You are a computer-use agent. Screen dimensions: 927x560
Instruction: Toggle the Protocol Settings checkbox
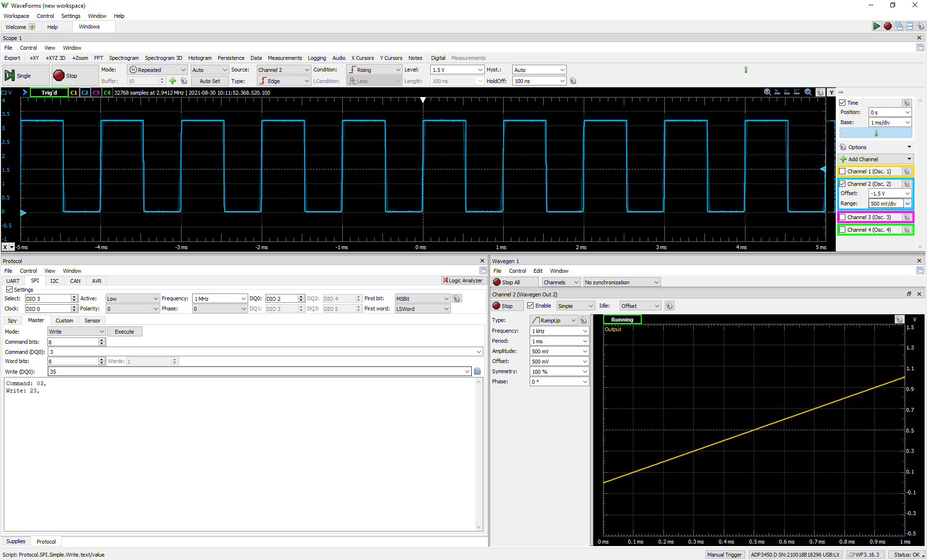pos(9,290)
